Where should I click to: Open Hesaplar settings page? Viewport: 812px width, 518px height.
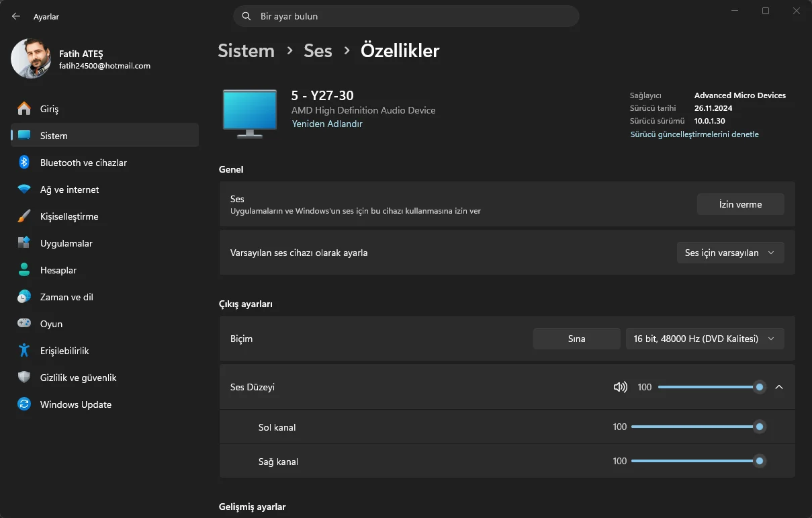(x=105, y=270)
